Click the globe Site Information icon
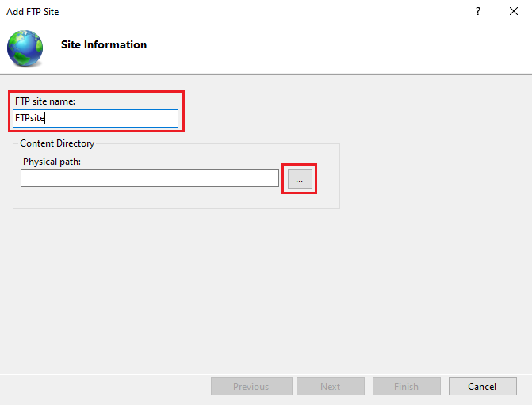 click(x=25, y=48)
